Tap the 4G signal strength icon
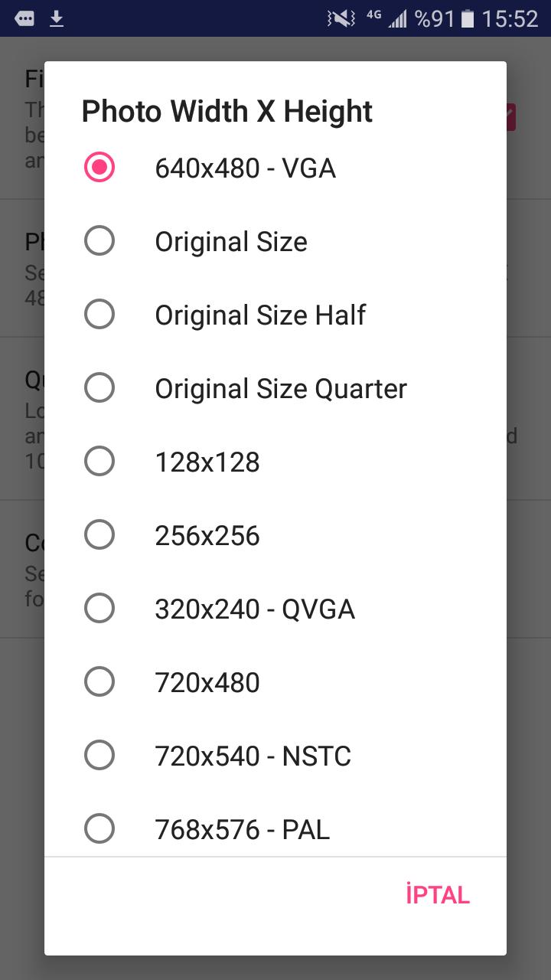 coord(389,18)
